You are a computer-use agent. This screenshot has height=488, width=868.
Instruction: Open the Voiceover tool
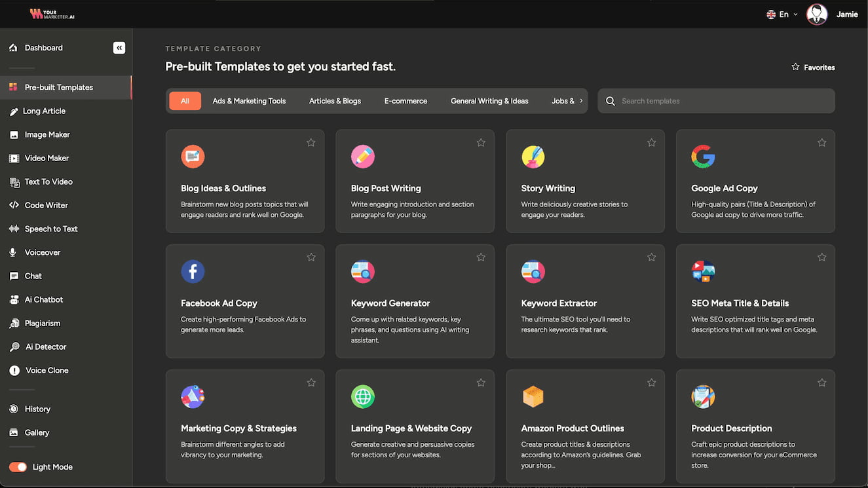tap(42, 252)
